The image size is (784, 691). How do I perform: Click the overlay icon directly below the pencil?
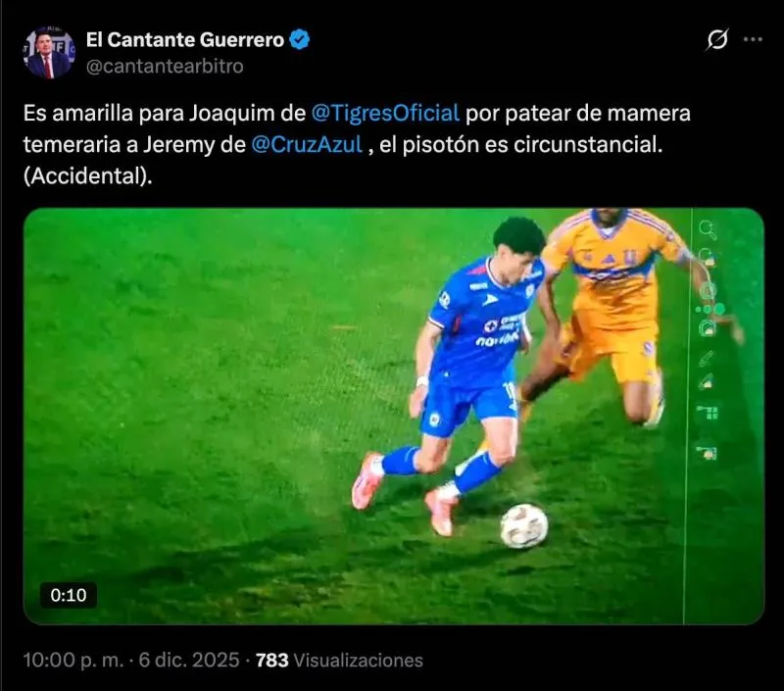click(706, 382)
